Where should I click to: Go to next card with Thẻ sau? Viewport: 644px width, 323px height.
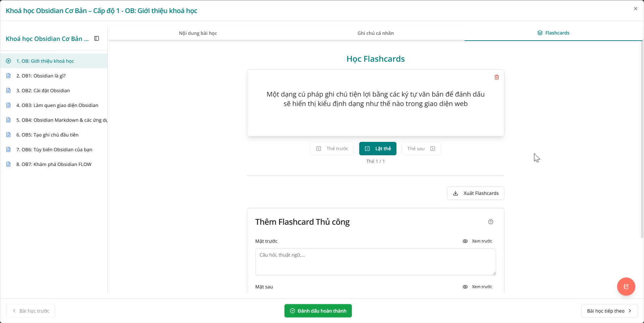[x=421, y=148]
